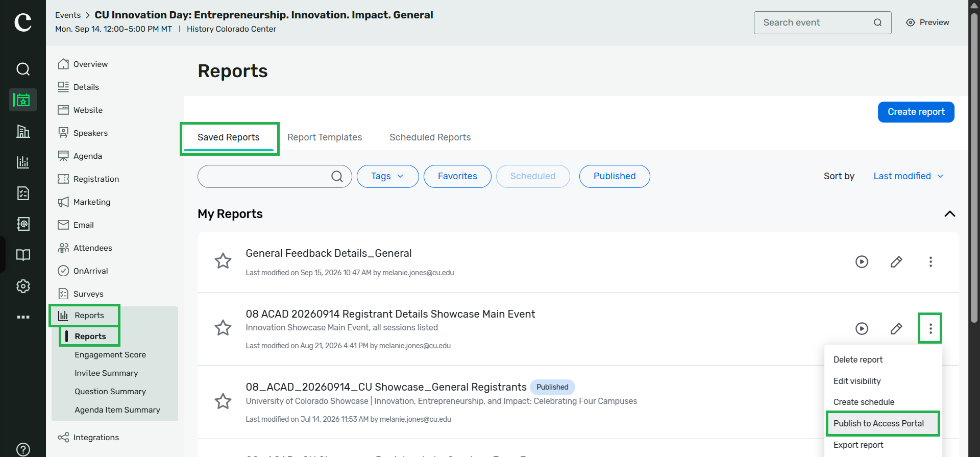Open the analytics chart icon in dark sidebar
This screenshot has width=980, height=457.
(x=23, y=162)
